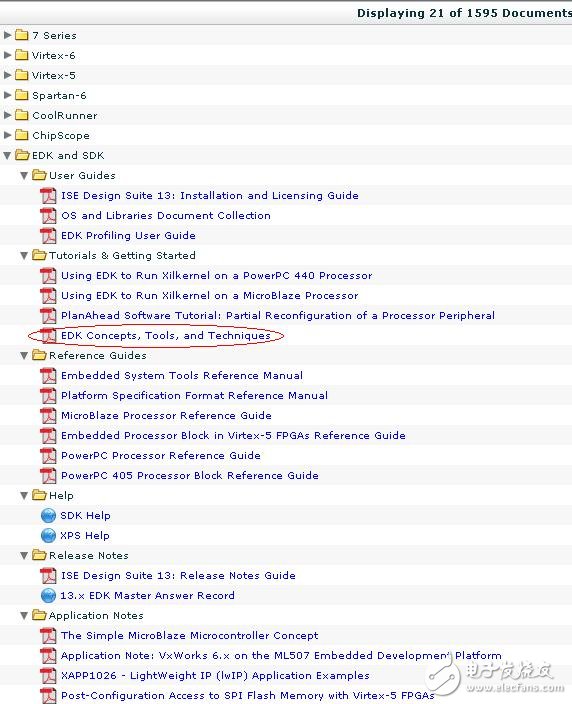Click PDF icon for PlanAhead Software Tutorial
The width and height of the screenshot is (572, 704).
48,316
